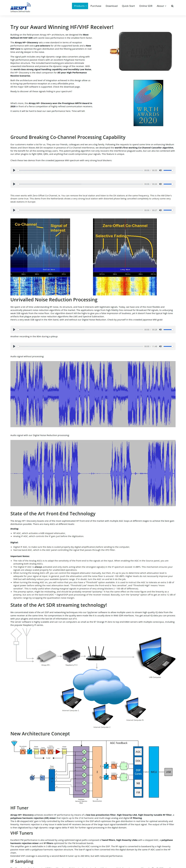Open the unprocessed audio waveform image
Screen dimensions: 186x868
(93, 394)
